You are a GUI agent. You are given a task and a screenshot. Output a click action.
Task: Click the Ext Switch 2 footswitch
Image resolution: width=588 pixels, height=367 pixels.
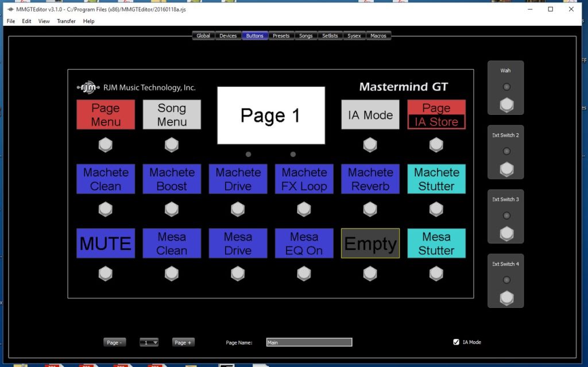506,169
